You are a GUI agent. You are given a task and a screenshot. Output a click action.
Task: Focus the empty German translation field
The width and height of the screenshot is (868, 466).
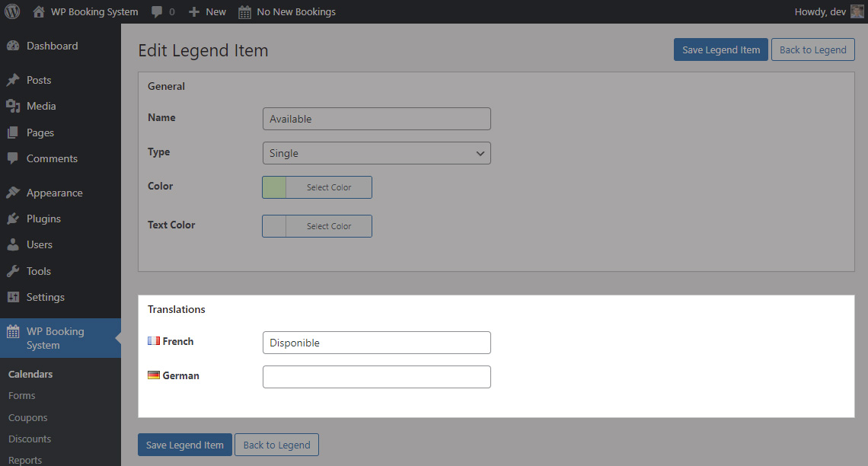click(x=376, y=377)
